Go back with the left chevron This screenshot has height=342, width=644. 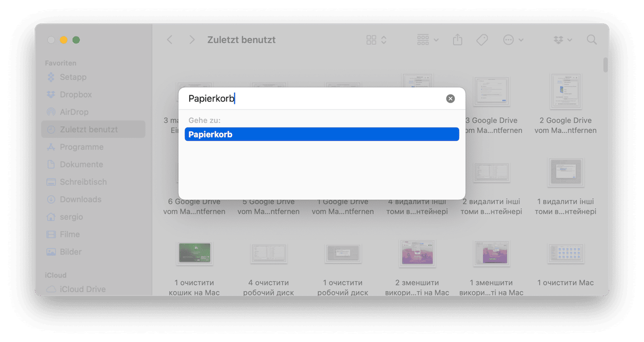pyautogui.click(x=169, y=40)
